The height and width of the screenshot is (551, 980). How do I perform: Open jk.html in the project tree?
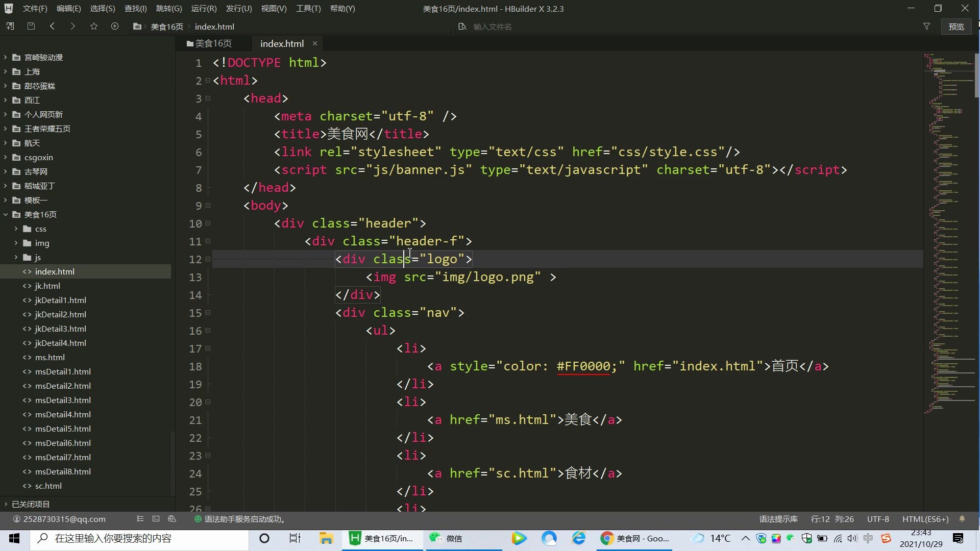[47, 286]
